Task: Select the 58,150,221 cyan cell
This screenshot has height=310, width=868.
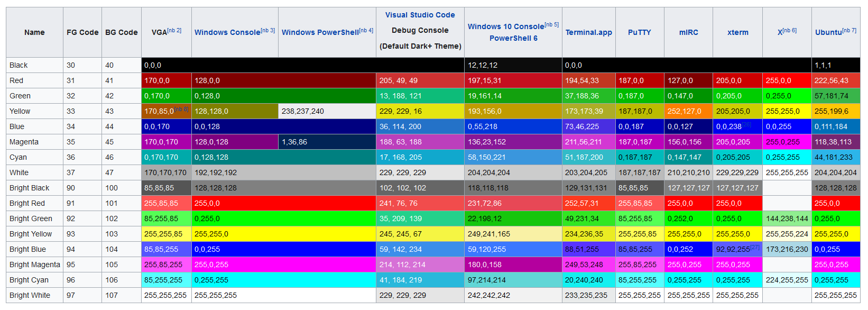Action: (x=513, y=157)
